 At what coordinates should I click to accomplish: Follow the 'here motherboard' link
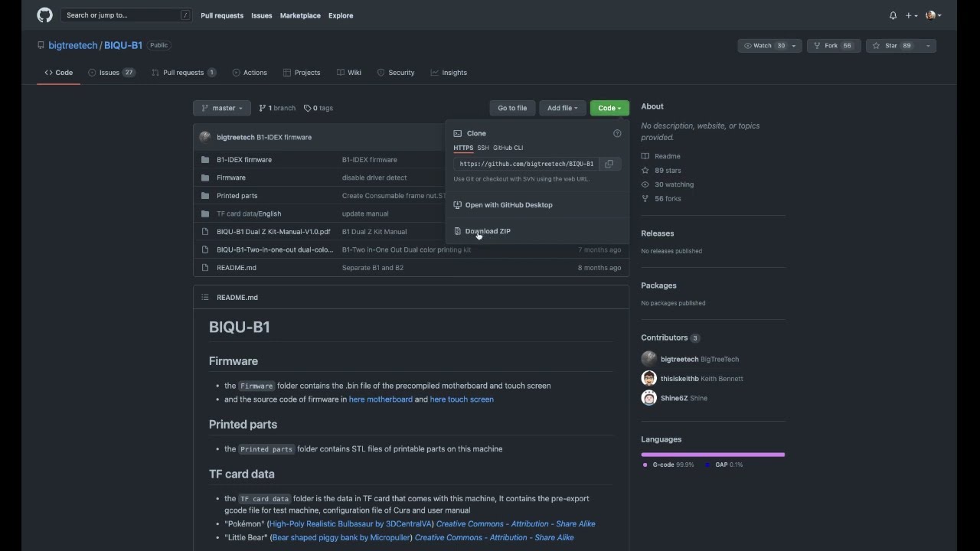coord(381,399)
